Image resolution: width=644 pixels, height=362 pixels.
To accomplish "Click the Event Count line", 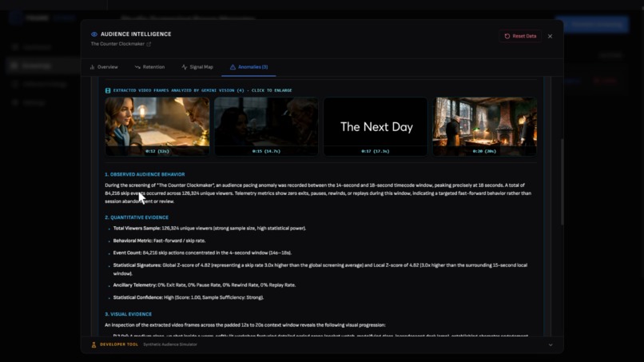I will [x=202, y=253].
